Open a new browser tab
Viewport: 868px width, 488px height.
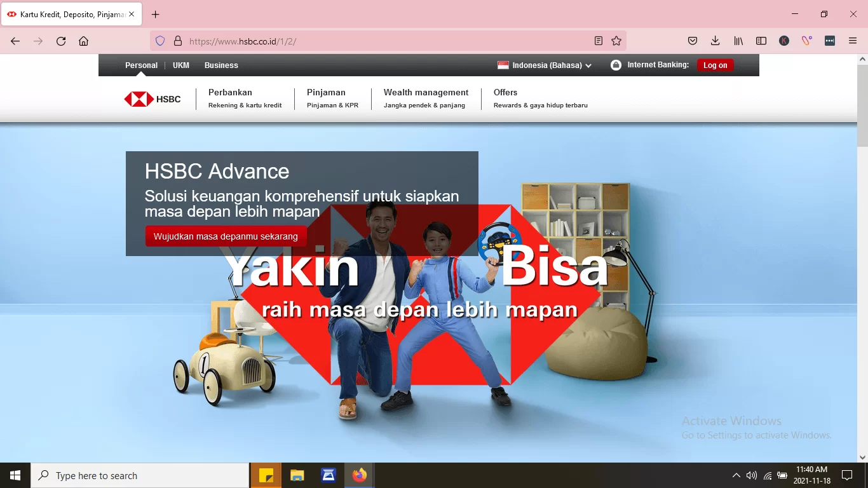(x=156, y=14)
